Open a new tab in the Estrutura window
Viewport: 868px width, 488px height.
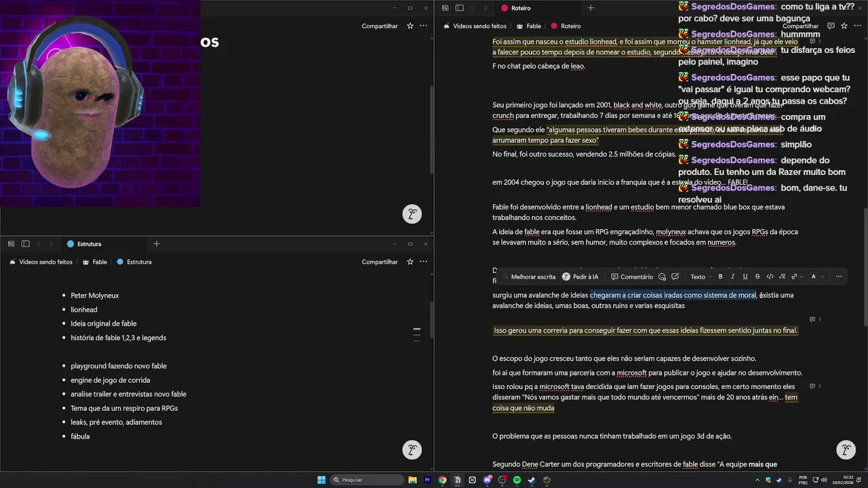(157, 244)
